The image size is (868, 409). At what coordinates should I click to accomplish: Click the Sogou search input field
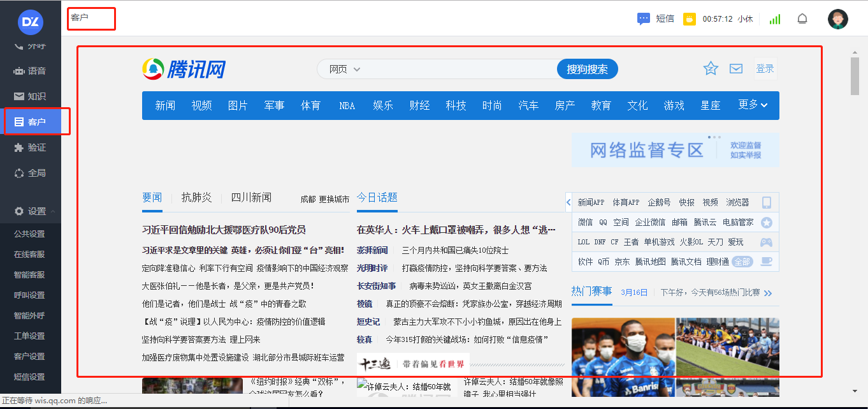click(x=459, y=69)
